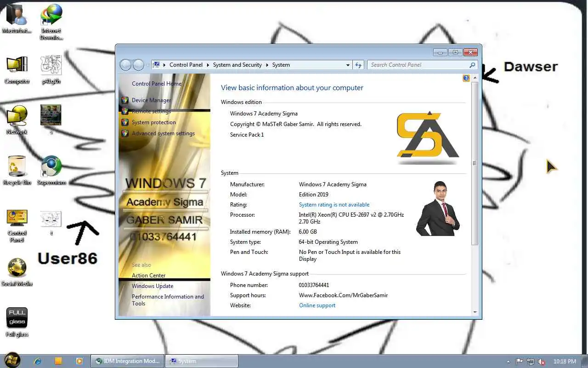The image size is (588, 368).
Task: Launch Windows Media Player from taskbar
Action: (79, 361)
